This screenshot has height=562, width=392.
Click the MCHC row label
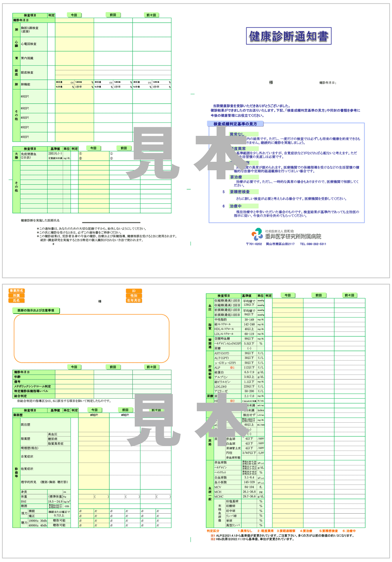(219, 496)
